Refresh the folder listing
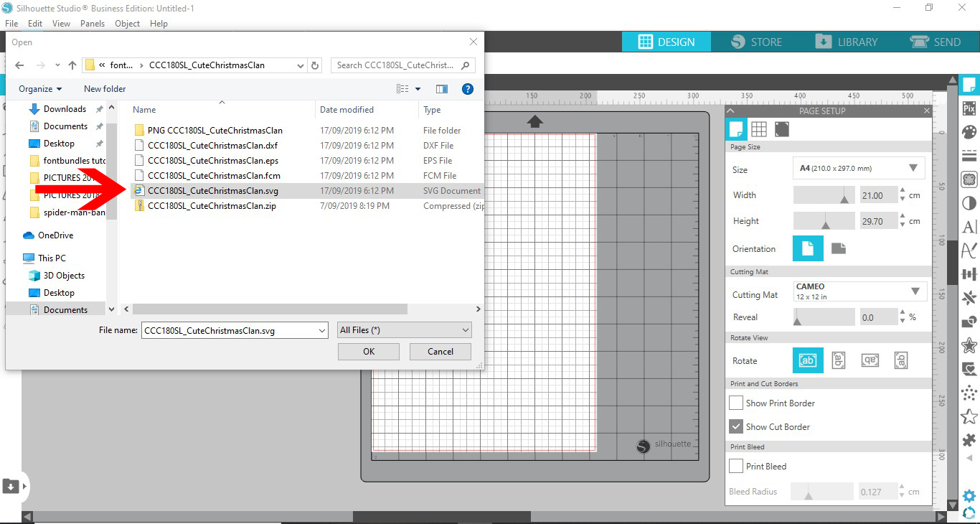 (x=316, y=65)
